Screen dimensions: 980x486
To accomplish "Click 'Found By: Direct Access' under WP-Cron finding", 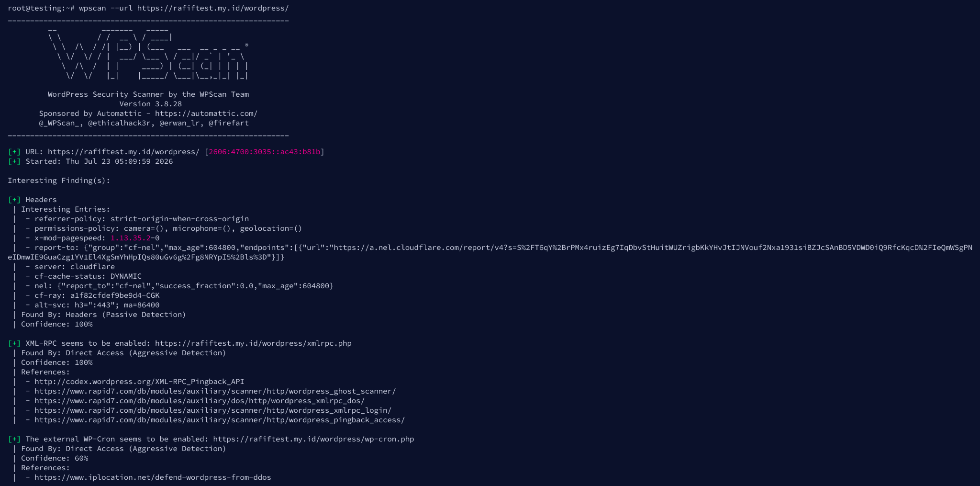I will tap(123, 449).
